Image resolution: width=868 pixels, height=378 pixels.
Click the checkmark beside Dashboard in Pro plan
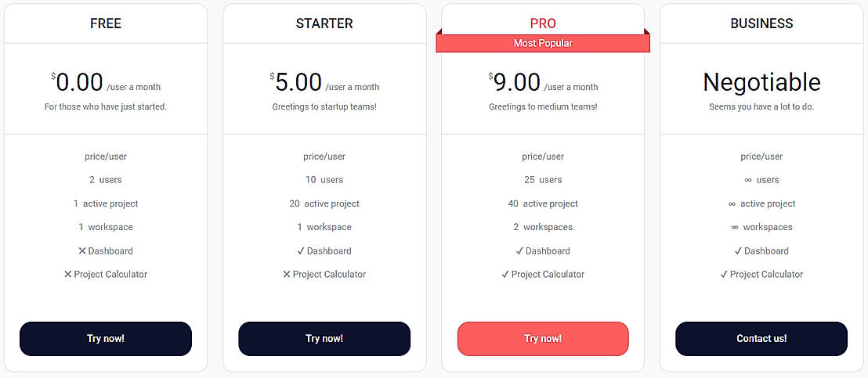(x=519, y=251)
